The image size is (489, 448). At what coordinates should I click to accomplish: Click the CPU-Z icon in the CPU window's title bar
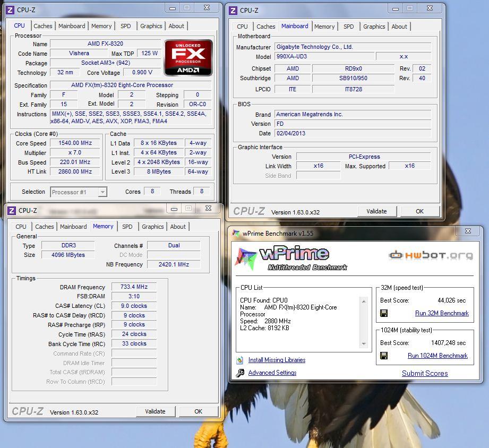click(x=10, y=10)
